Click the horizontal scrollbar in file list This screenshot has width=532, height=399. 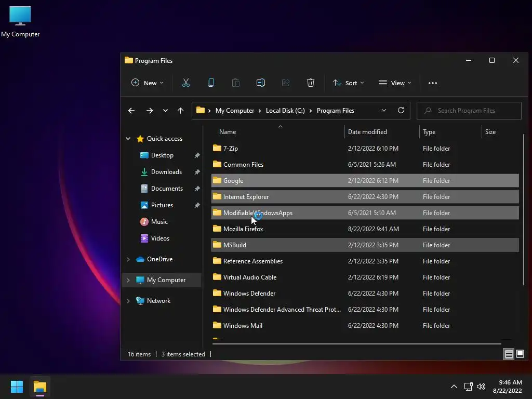point(356,344)
